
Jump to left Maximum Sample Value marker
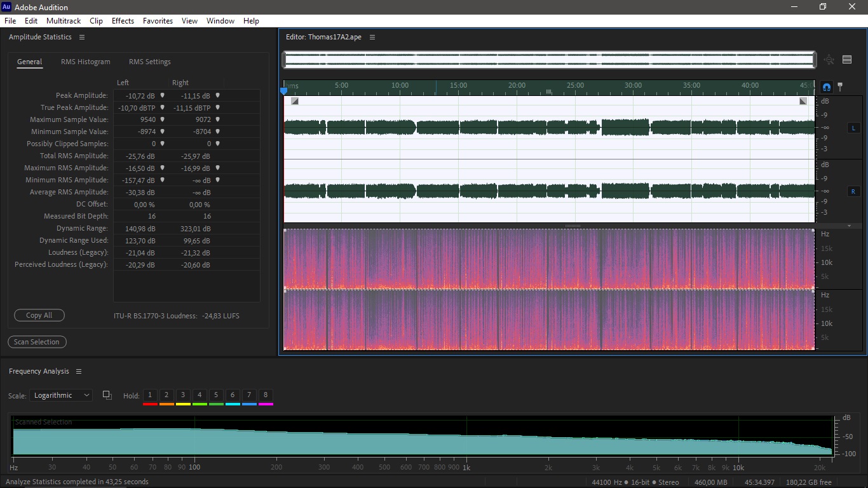coord(162,119)
